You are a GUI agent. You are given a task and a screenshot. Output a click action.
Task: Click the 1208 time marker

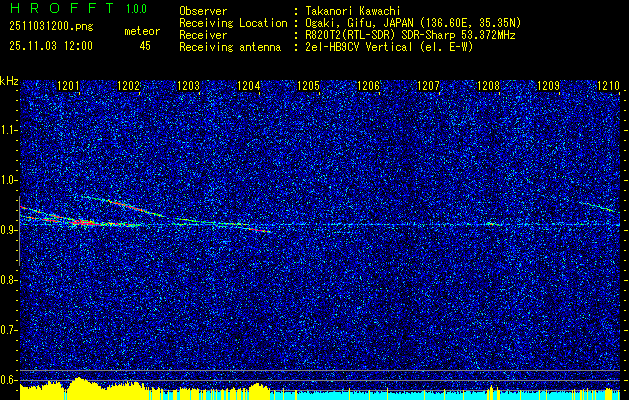(489, 86)
